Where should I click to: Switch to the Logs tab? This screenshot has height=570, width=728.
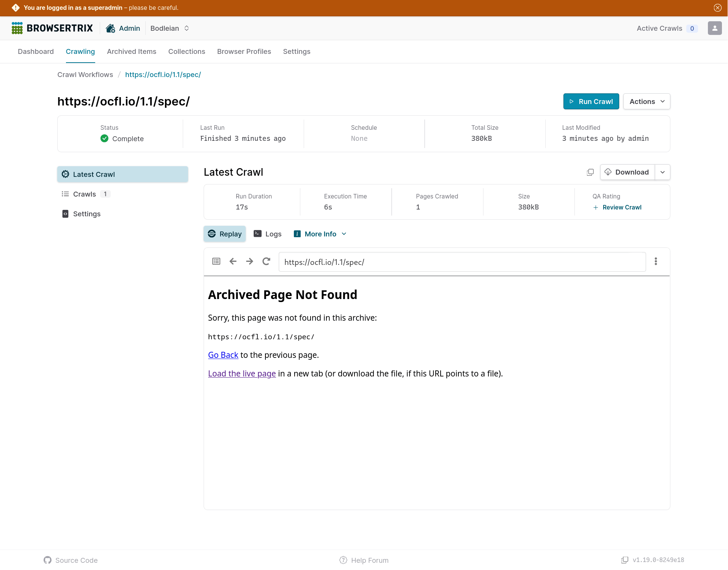pyautogui.click(x=268, y=234)
